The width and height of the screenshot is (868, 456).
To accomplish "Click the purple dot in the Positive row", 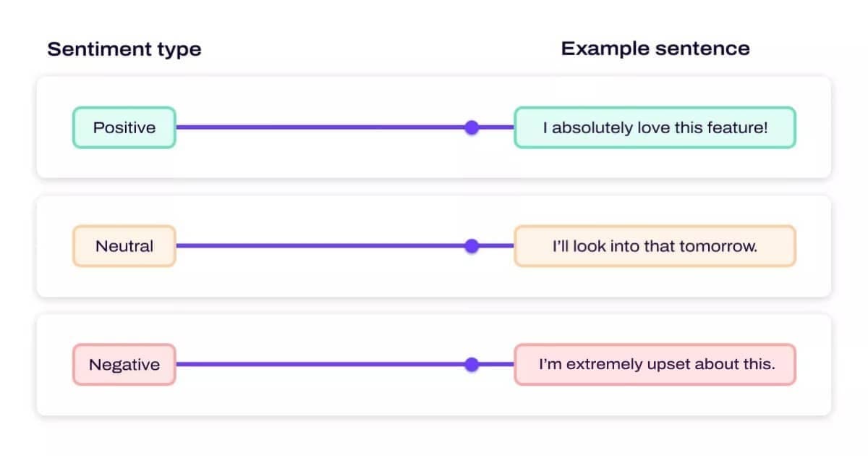I will (x=472, y=127).
